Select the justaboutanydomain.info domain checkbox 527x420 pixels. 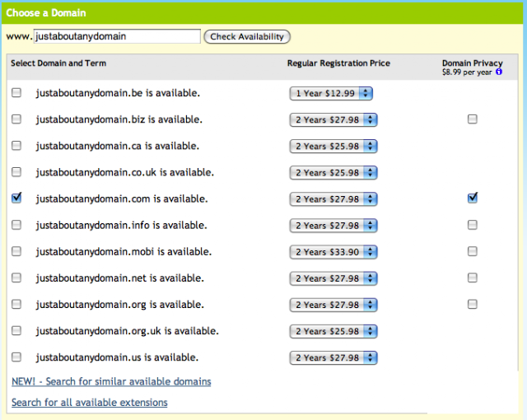click(16, 225)
